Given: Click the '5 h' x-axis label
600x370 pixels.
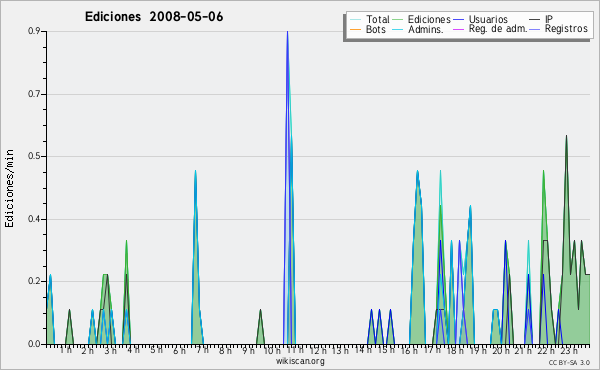Looking at the screenshot, I should click(x=156, y=350).
